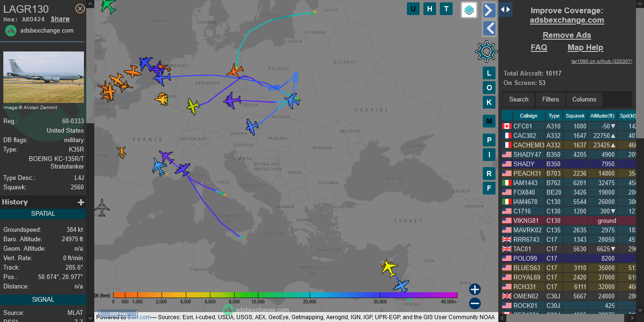Open the map layers selector
The width and height of the screenshot is (644, 322).
pyautogui.click(x=469, y=10)
